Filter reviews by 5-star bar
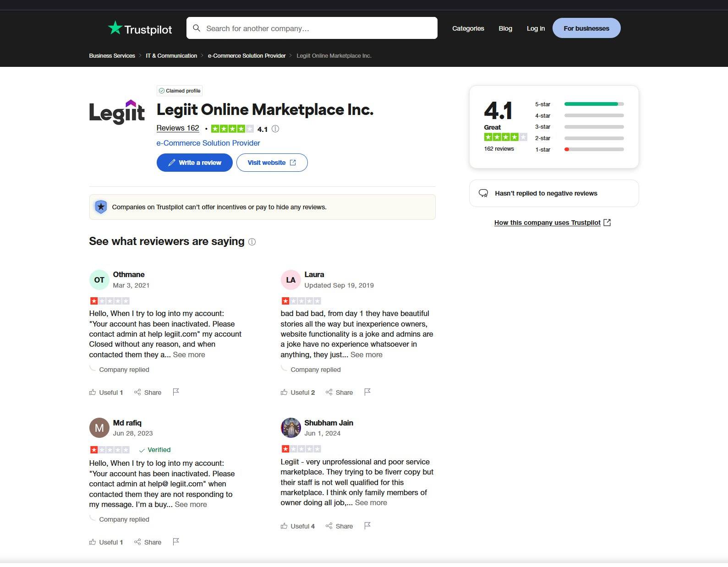This screenshot has width=728, height=567. [x=594, y=104]
